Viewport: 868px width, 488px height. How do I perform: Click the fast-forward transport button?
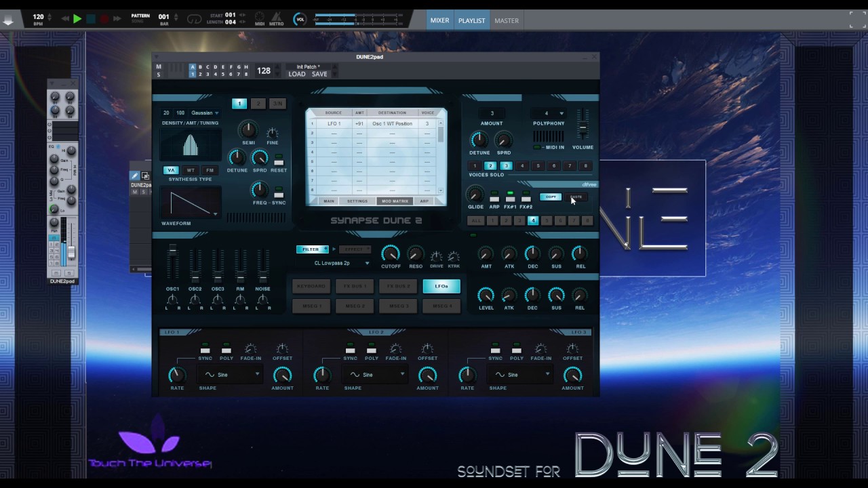point(117,19)
